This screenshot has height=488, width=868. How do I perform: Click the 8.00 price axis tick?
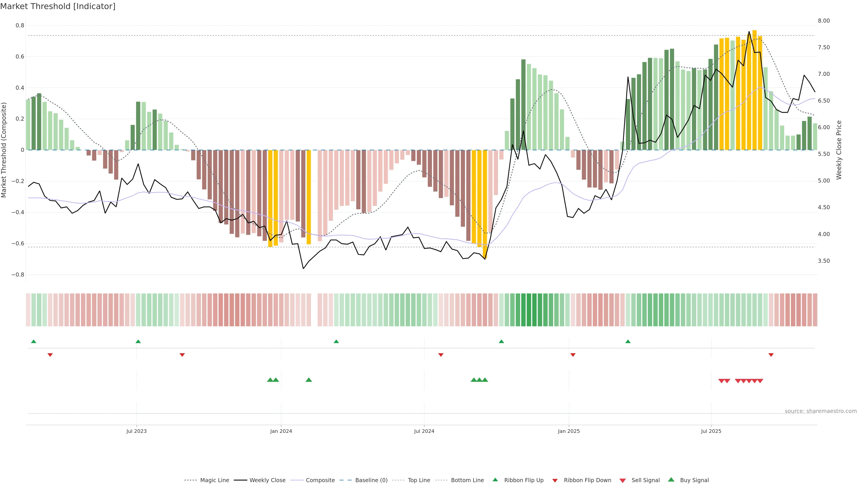point(823,21)
